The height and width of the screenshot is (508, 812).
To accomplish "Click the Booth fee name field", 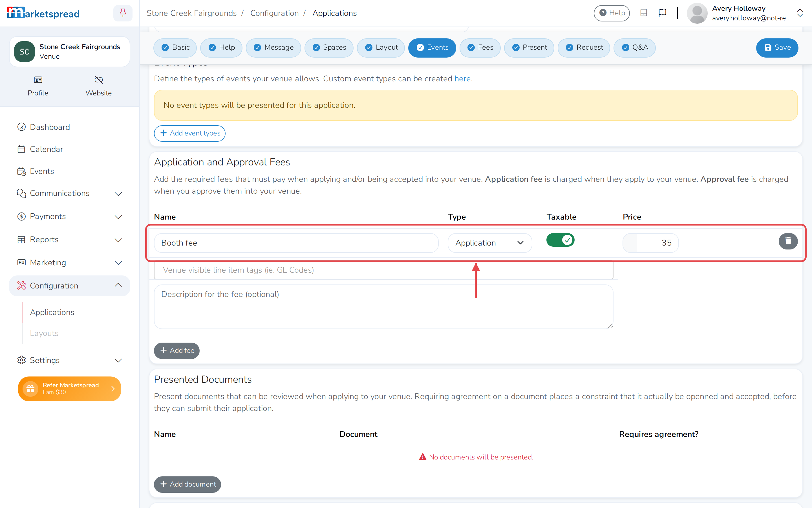I will [296, 243].
